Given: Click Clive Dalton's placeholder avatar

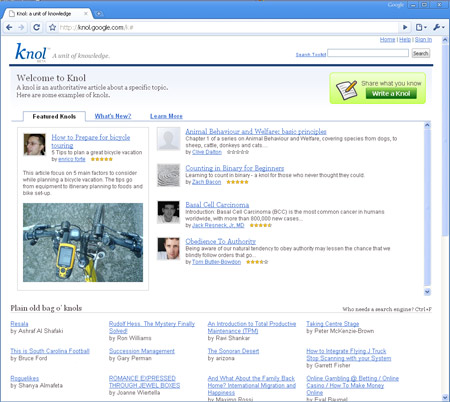Looking at the screenshot, I should click(168, 139).
